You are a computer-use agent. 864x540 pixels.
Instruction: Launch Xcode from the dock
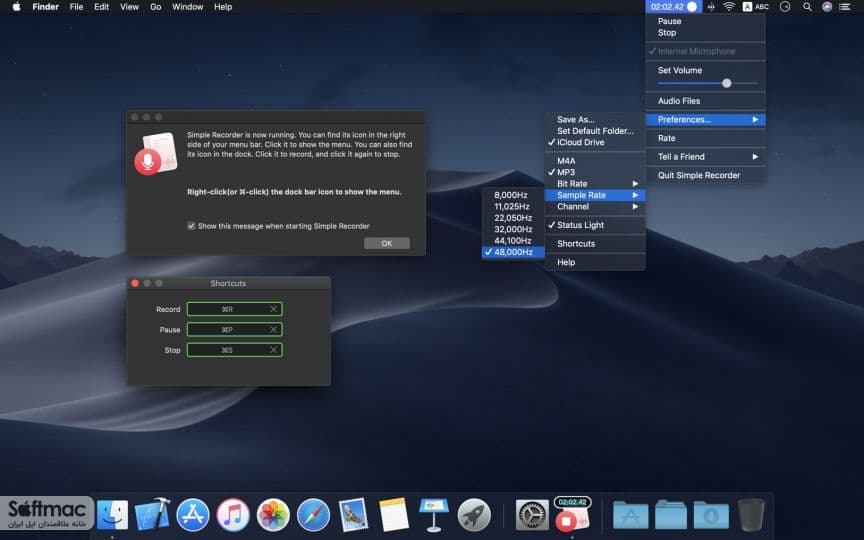(153, 515)
